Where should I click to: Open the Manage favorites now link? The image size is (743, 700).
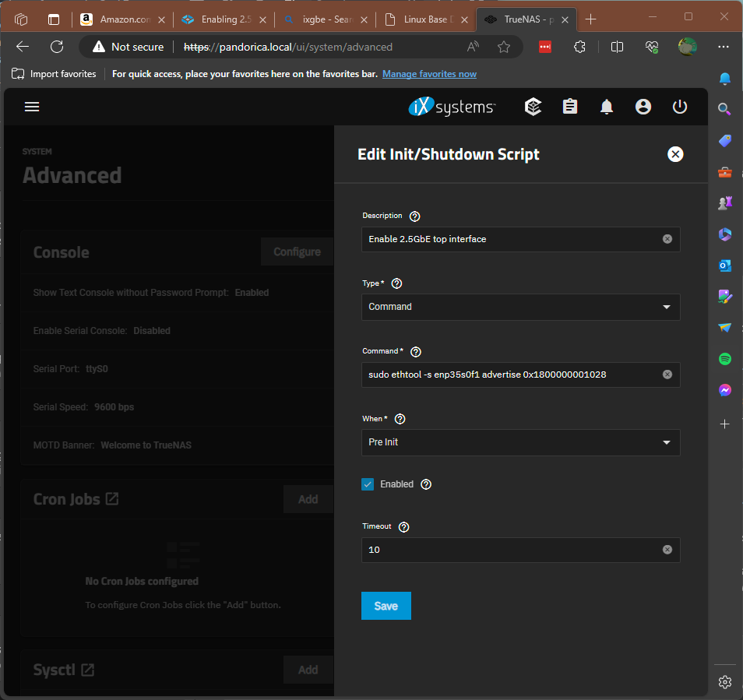429,74
